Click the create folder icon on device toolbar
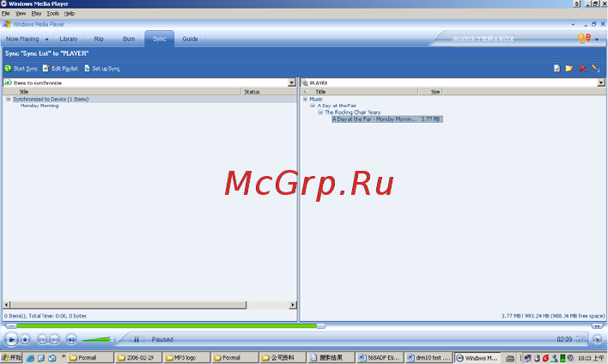 569,69
